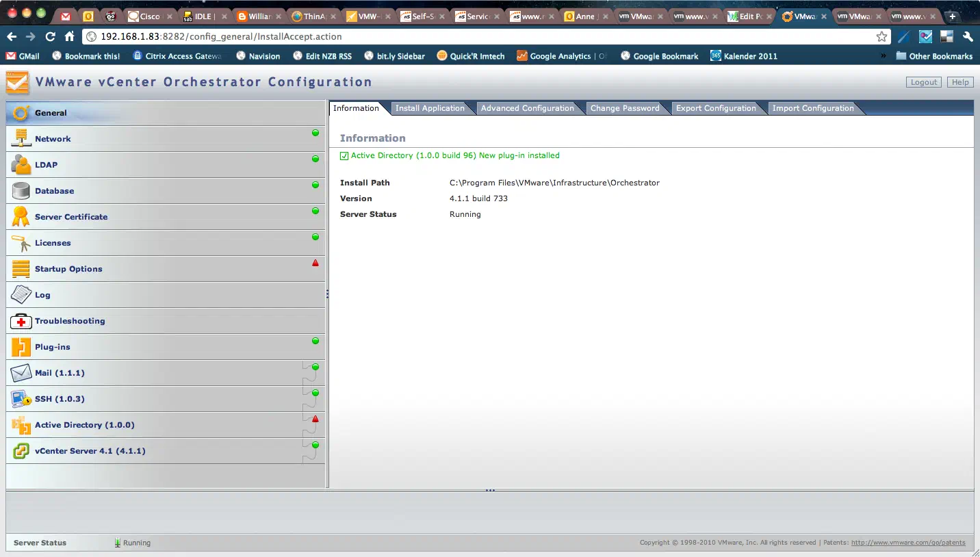
Task: Follow the vmware.com/go/patents link
Action: [x=908, y=543]
